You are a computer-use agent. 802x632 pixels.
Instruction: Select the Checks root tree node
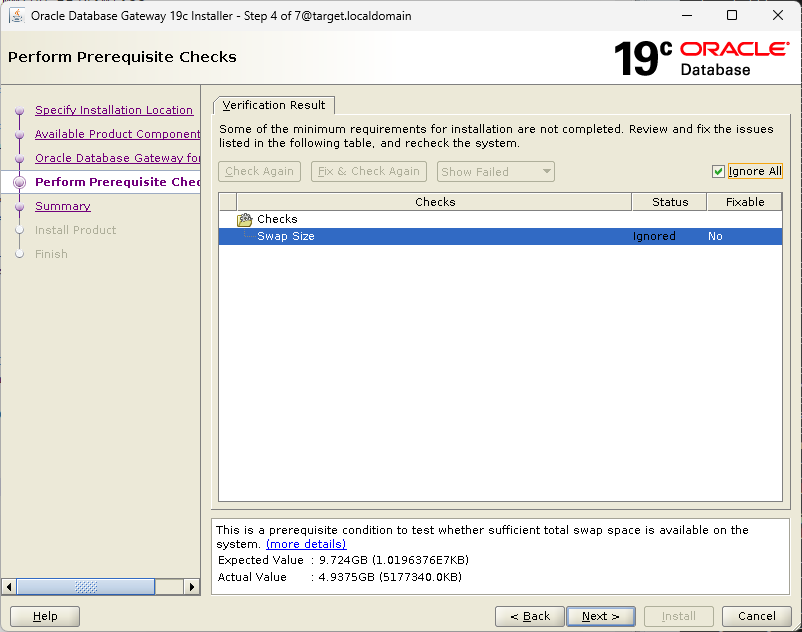pos(277,219)
